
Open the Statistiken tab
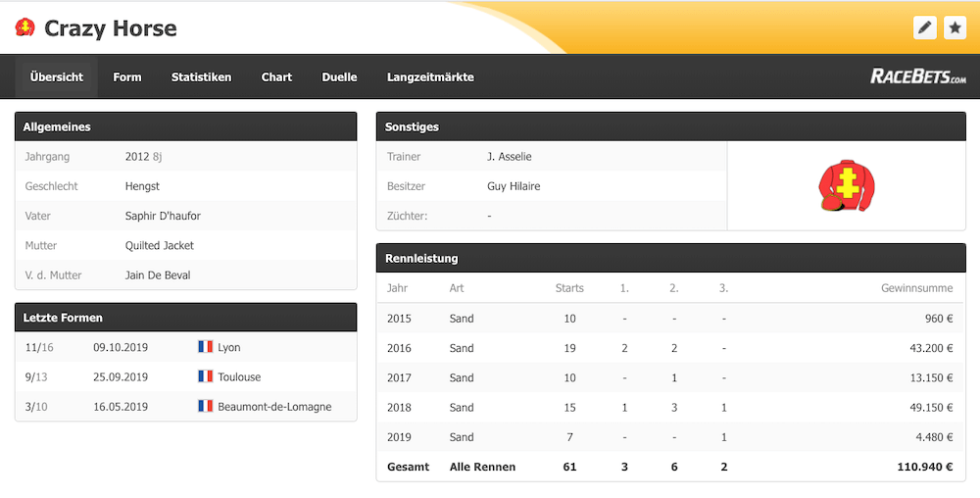[x=201, y=76]
